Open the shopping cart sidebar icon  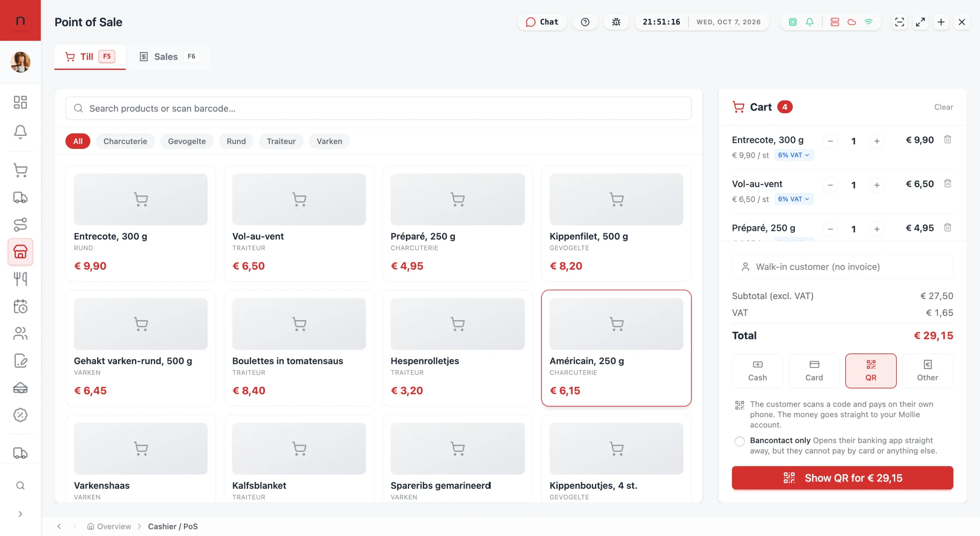point(20,170)
